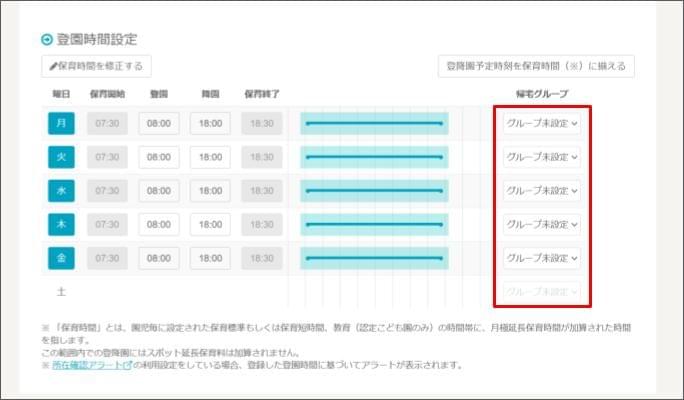Click the 保育時間を修正する edit button

96,66
